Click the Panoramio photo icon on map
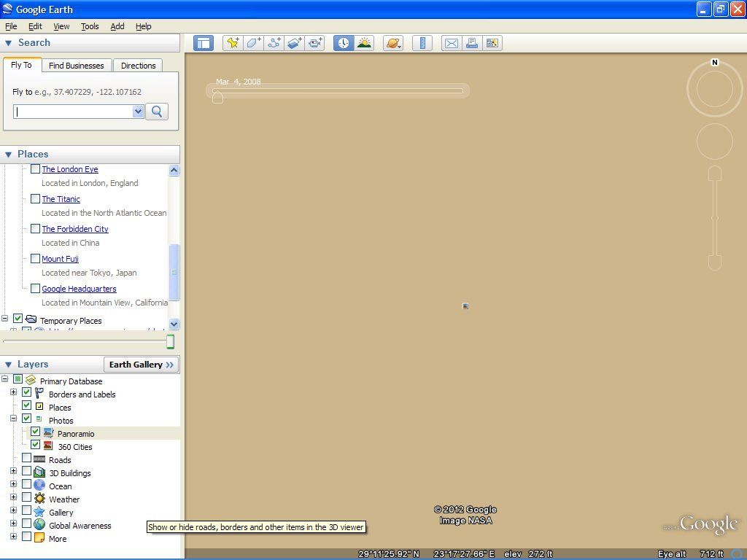 [465, 306]
